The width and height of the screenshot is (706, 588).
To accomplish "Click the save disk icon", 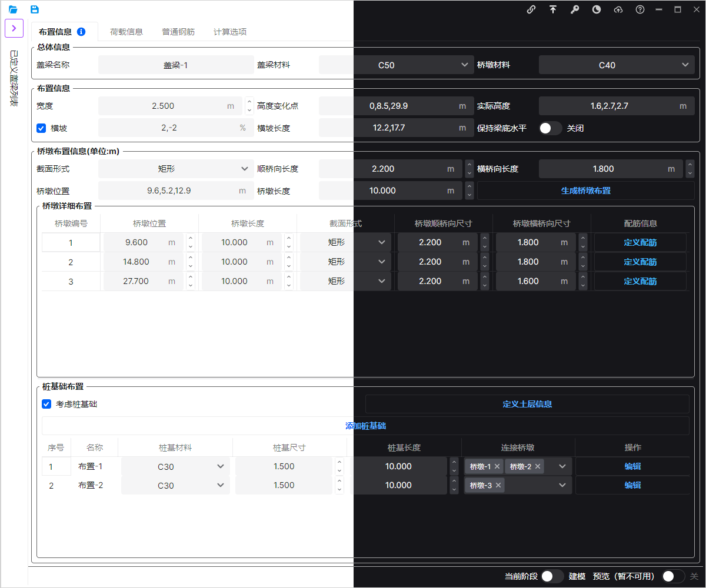I will pyautogui.click(x=35, y=9).
